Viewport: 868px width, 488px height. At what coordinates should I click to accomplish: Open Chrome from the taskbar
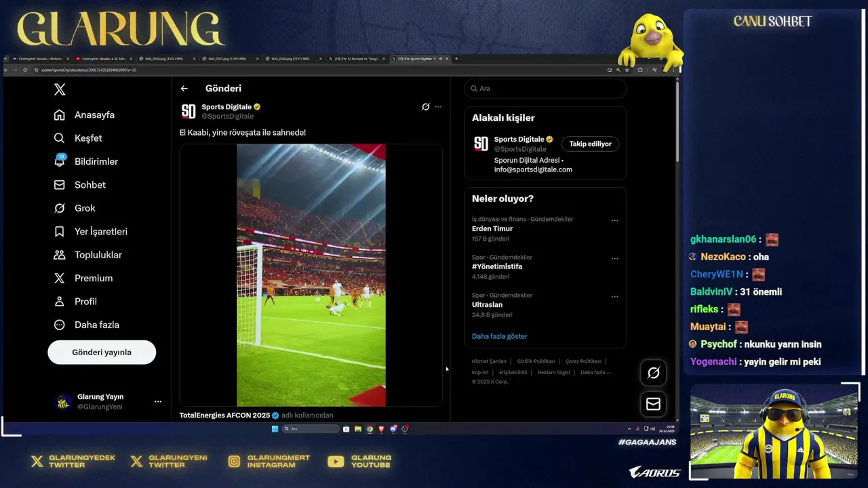[x=370, y=429]
